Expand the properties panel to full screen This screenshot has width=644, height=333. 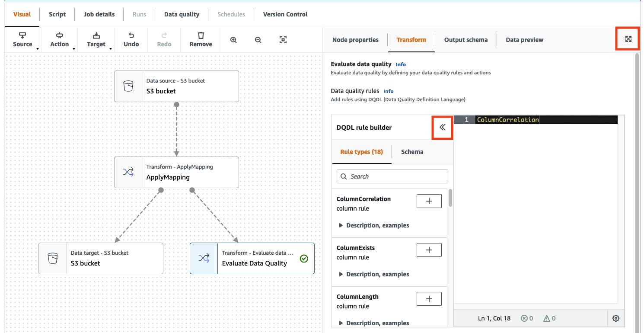(628, 39)
